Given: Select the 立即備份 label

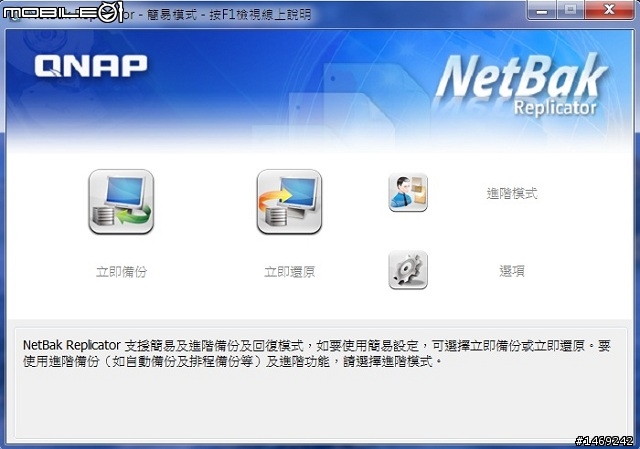Looking at the screenshot, I should click(x=121, y=271).
